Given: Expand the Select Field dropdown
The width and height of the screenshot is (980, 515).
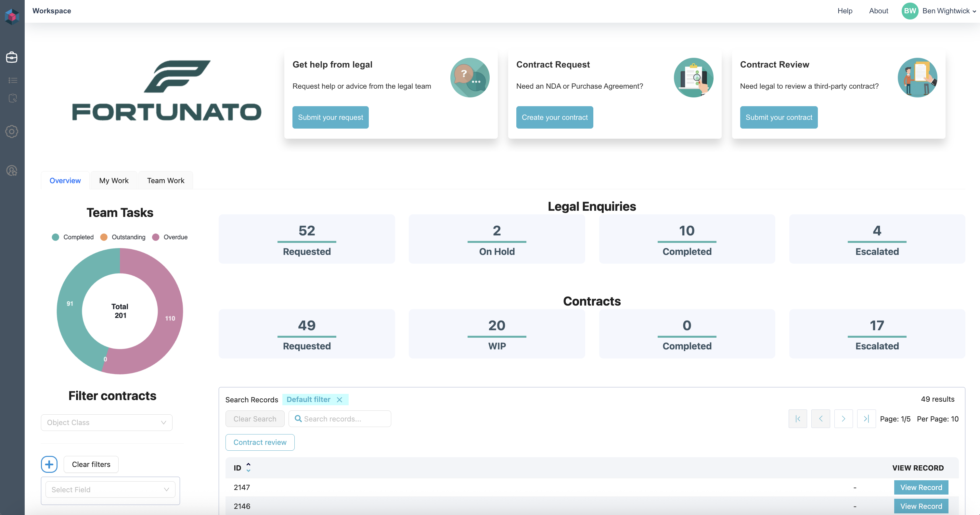Looking at the screenshot, I should click(x=110, y=490).
